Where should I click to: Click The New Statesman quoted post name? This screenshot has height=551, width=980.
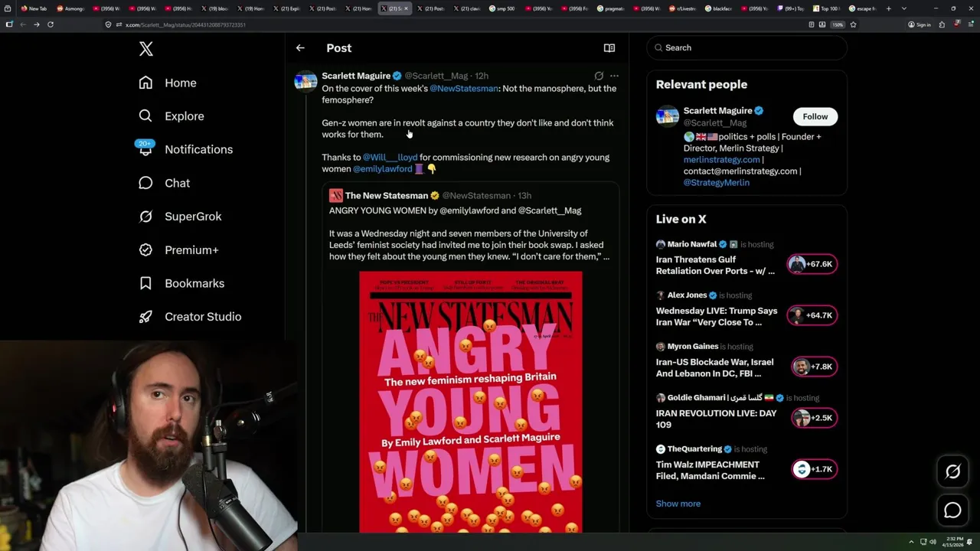pos(387,196)
